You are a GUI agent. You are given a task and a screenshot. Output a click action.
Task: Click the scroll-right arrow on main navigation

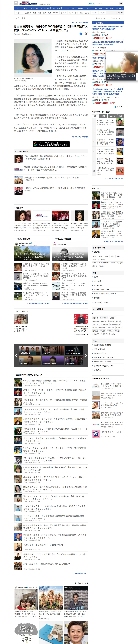(x=123, y=8)
